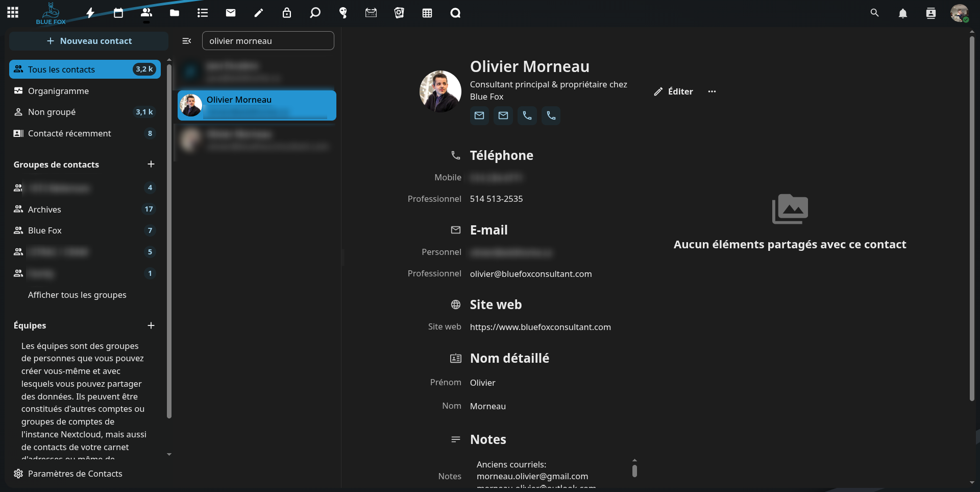Open the three-dot actions menu next to Éditer
980x492 pixels.
(x=712, y=91)
